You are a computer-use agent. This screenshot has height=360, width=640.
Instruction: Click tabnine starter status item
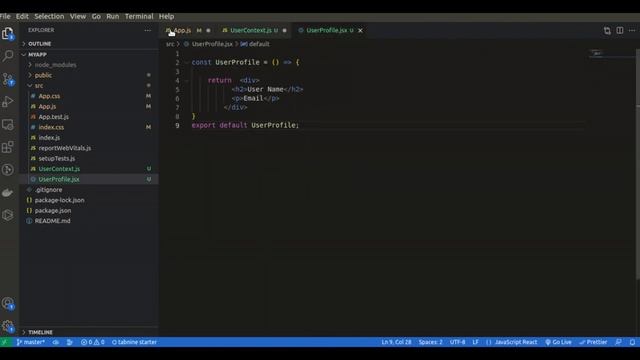click(134, 342)
